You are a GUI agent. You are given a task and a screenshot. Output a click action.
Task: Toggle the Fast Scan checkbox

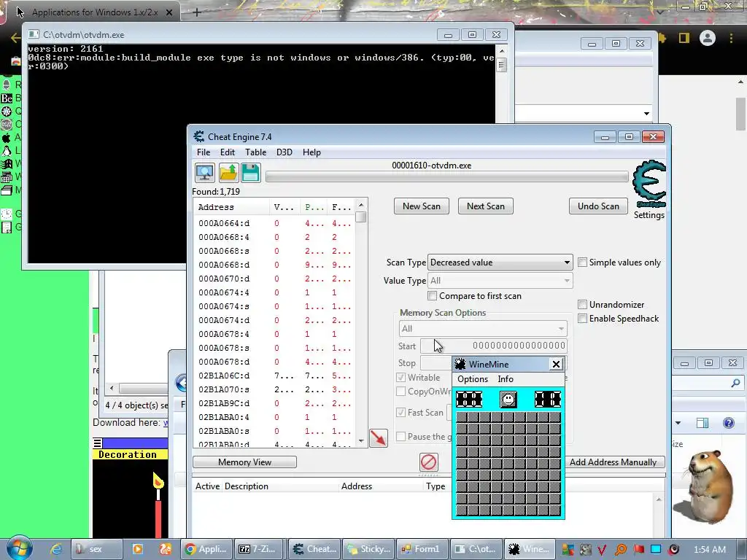click(x=400, y=413)
